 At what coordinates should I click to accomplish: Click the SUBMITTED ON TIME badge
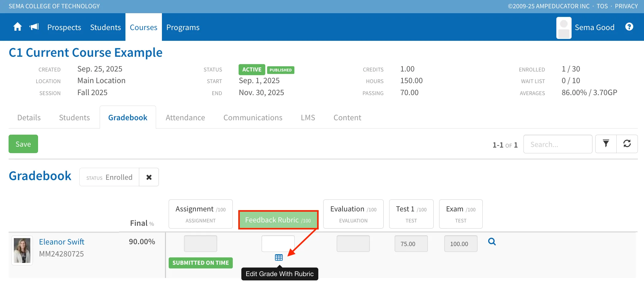point(201,263)
